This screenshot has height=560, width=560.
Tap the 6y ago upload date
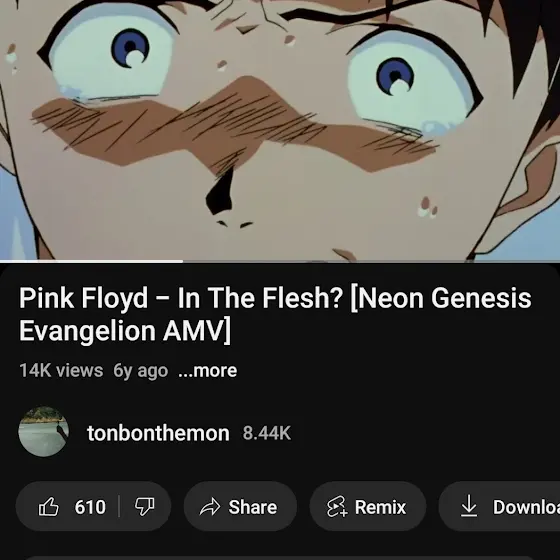tap(140, 371)
